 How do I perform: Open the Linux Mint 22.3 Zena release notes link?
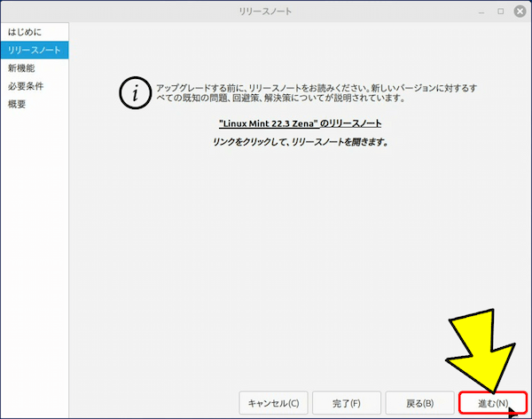[300, 123]
